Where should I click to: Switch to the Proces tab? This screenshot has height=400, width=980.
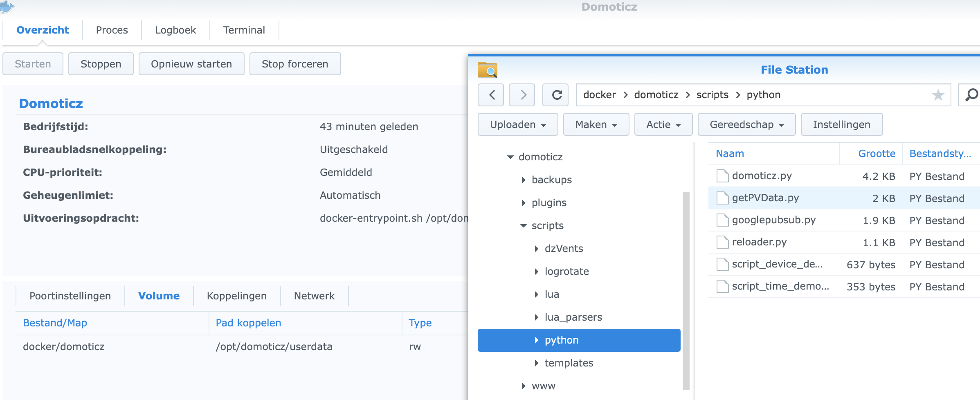point(112,30)
